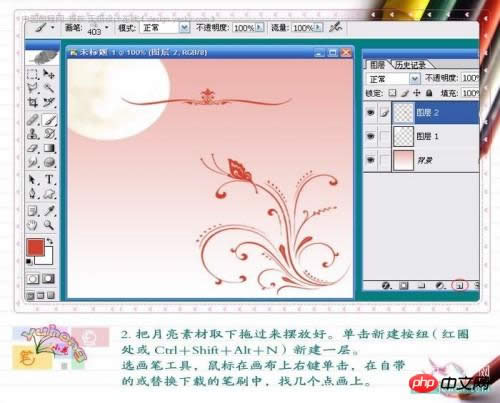Pick the Hand tool
Viewport: 500px width, 403px height.
(33, 225)
